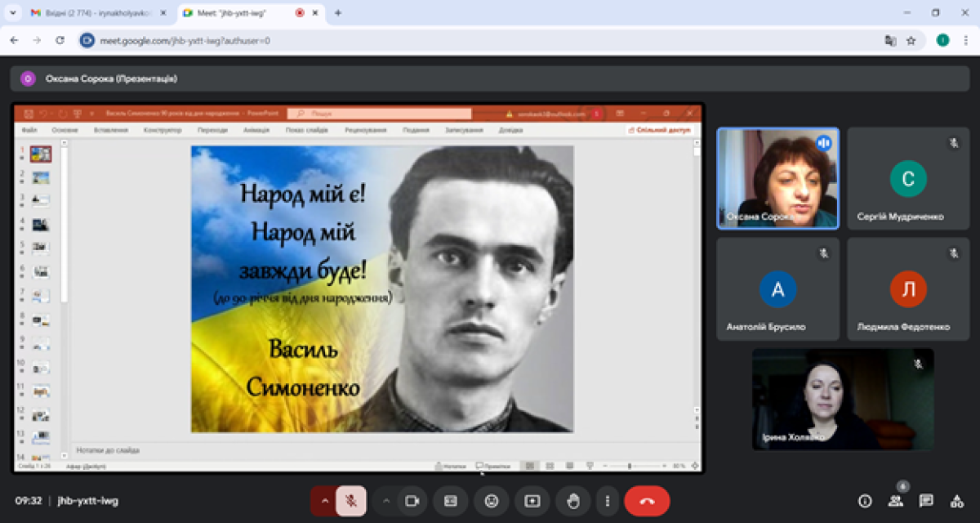Screen dimensions: 980x523
Task: Turn on captions in Meet
Action: tap(450, 501)
